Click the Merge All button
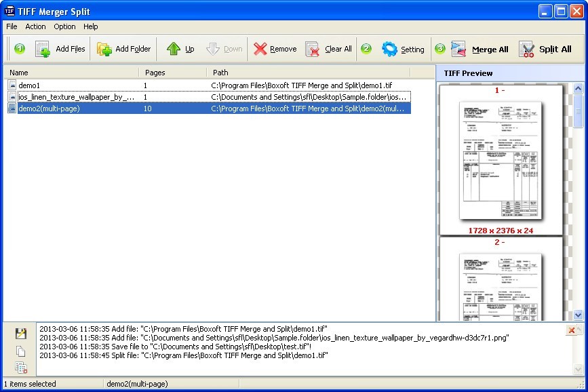 tap(479, 49)
